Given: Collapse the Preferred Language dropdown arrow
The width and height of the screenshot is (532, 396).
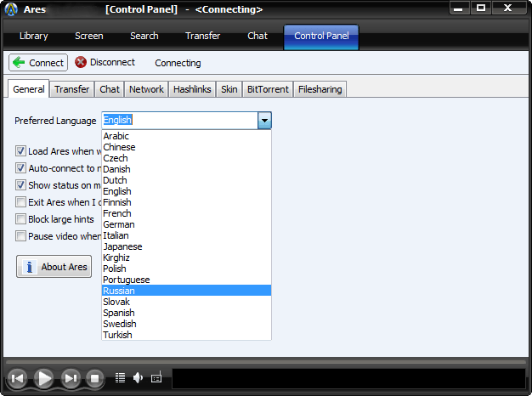Looking at the screenshot, I should click(x=264, y=121).
